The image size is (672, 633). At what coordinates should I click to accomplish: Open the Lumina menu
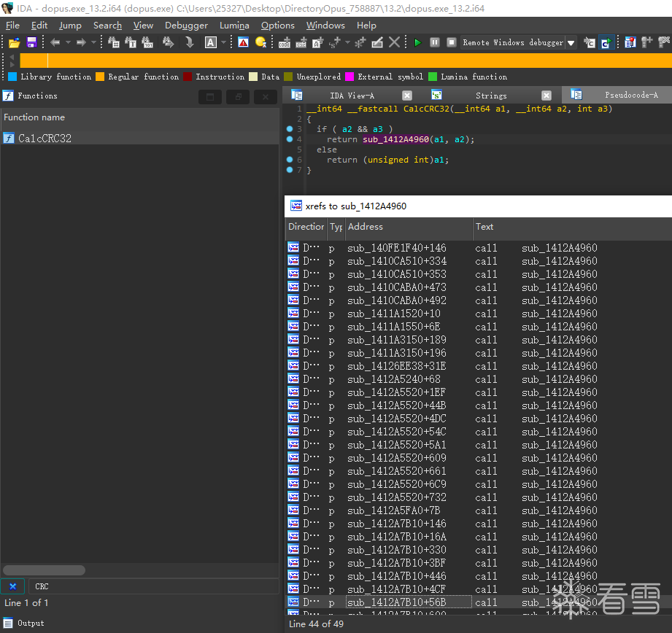coord(234,26)
